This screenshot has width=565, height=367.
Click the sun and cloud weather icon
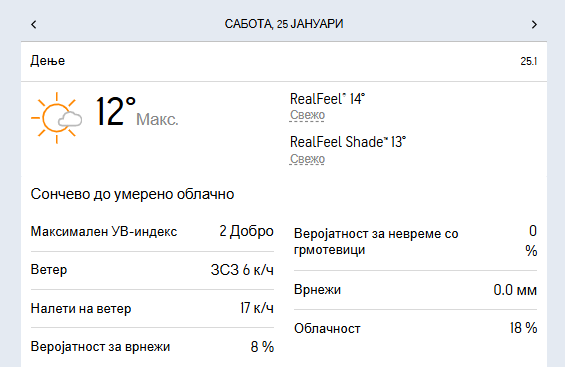(x=57, y=118)
